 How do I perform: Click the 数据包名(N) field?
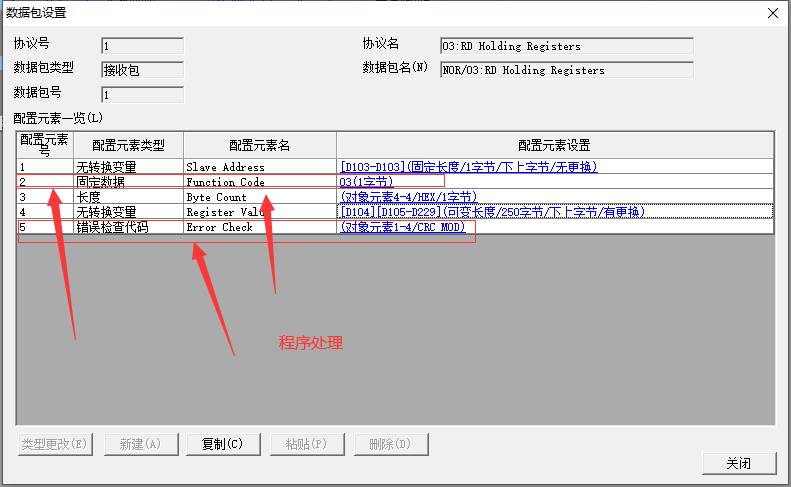click(566, 71)
